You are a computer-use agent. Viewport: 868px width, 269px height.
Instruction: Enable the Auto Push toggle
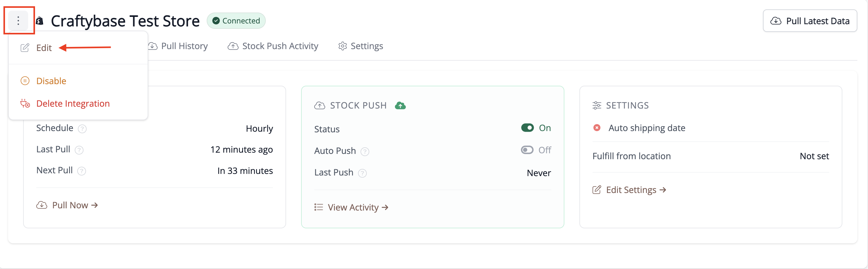tap(527, 150)
